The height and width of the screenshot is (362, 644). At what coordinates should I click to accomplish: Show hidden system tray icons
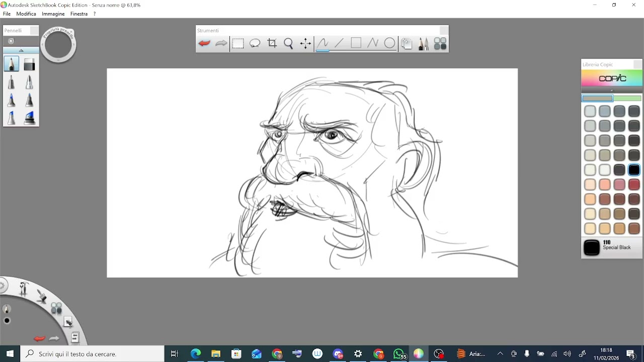(500, 354)
